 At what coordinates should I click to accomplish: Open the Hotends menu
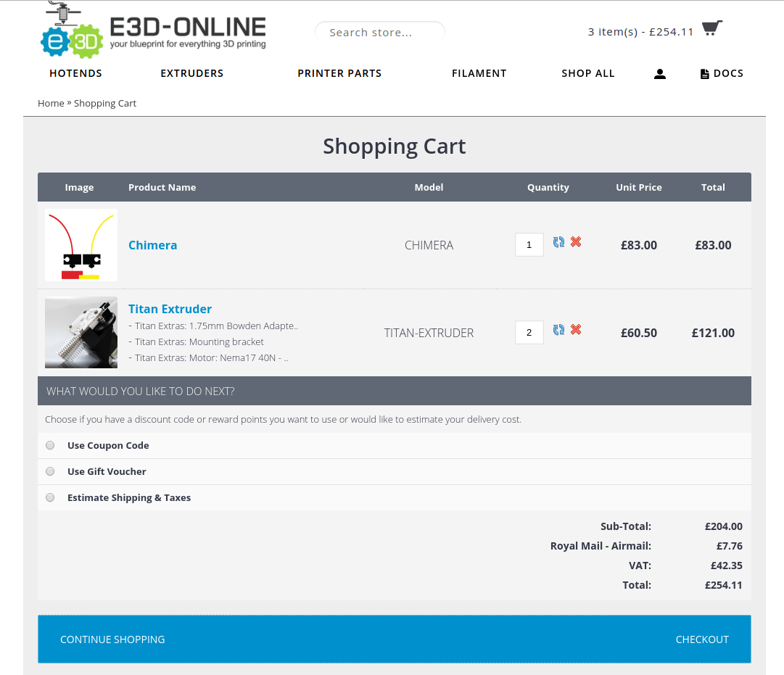[75, 73]
